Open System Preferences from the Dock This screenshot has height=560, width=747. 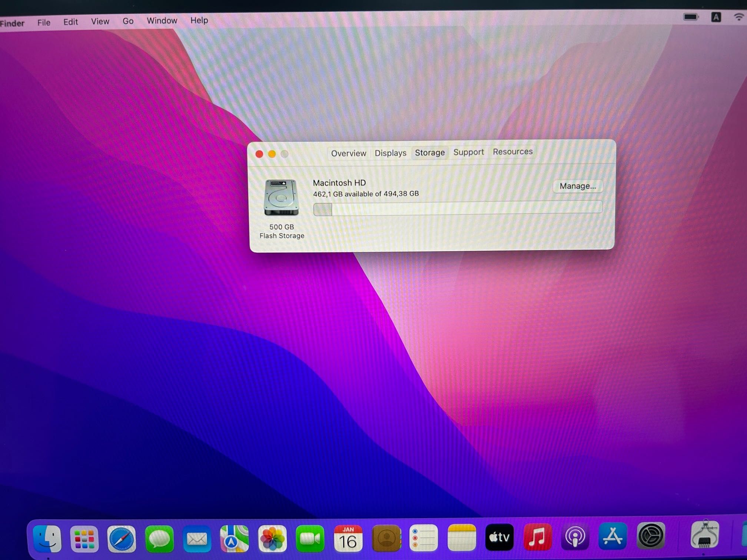coord(651,535)
